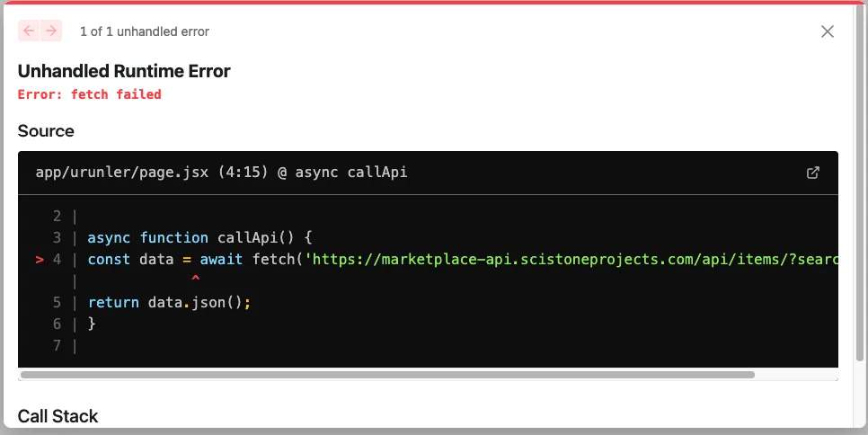This screenshot has height=435, width=868.
Task: Click the red ">" indicator at line 4
Action: (x=40, y=260)
